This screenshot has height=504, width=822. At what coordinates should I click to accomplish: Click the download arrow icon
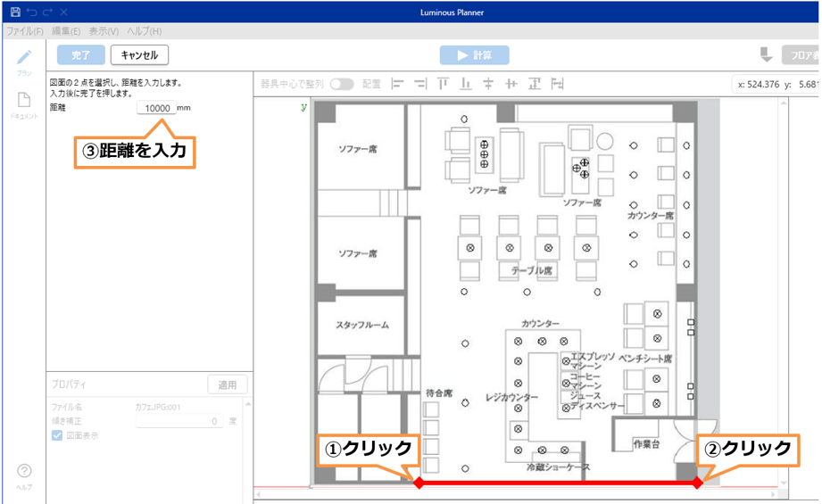pyautogui.click(x=766, y=55)
